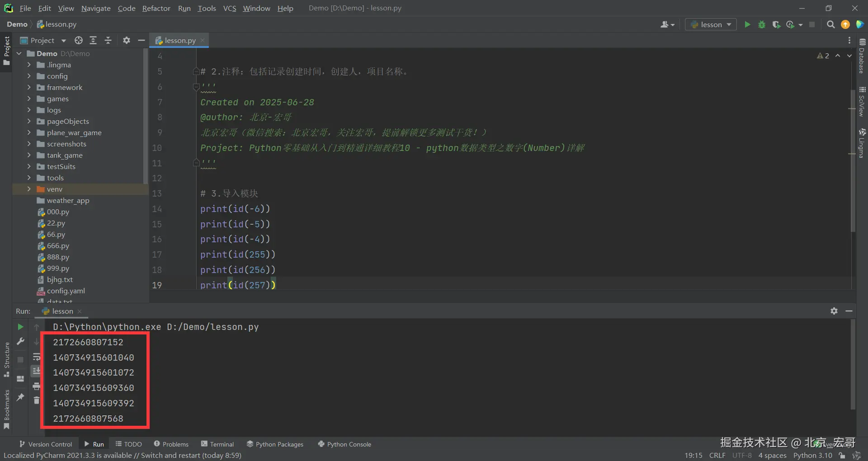This screenshot has height=461, width=868.
Task: Open the Code menu
Action: [127, 8]
